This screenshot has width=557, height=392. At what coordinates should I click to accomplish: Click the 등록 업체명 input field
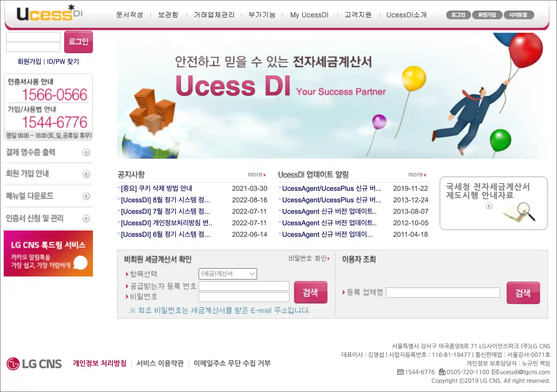click(x=443, y=293)
